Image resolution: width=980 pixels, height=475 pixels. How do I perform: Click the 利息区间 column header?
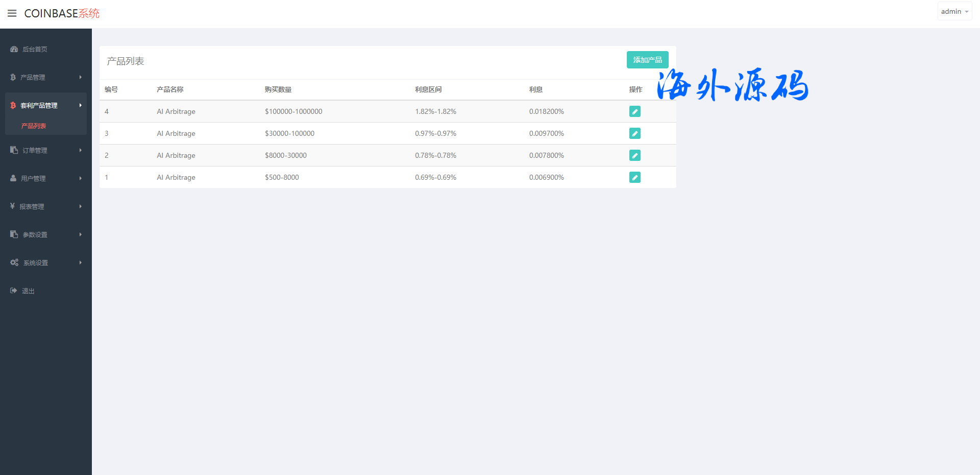[x=428, y=89]
